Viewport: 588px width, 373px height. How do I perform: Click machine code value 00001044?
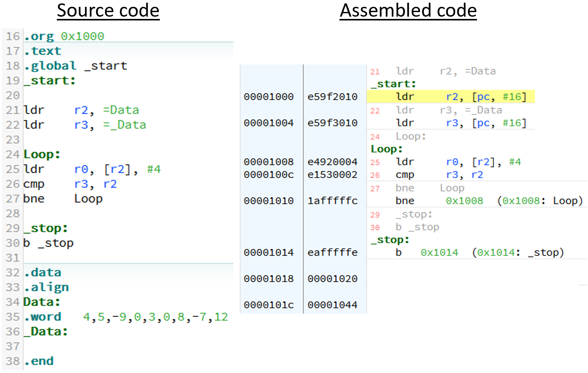[x=332, y=304]
